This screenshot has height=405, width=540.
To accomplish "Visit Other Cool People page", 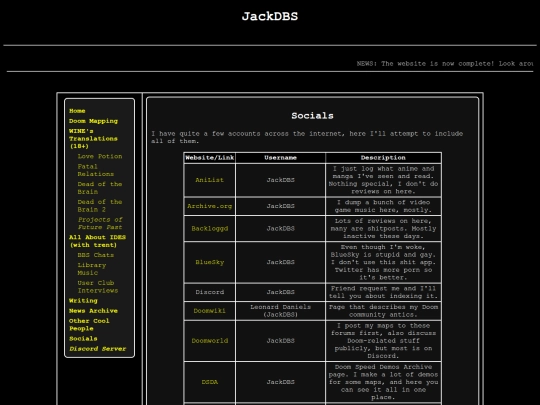I will point(89,325).
